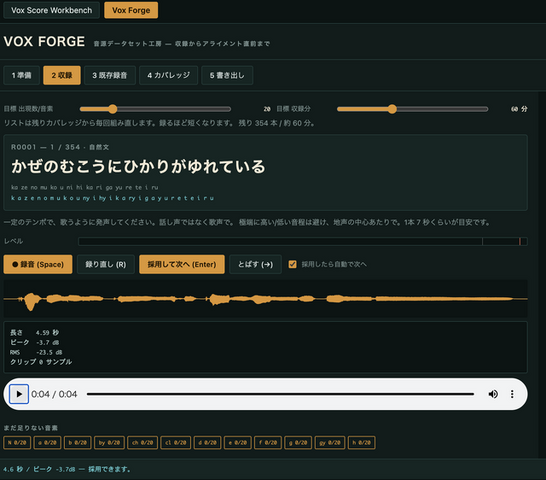Image resolution: width=546 pixels, height=480 pixels.
Task: Open step 5 書き出し tab
Action: coord(227,75)
